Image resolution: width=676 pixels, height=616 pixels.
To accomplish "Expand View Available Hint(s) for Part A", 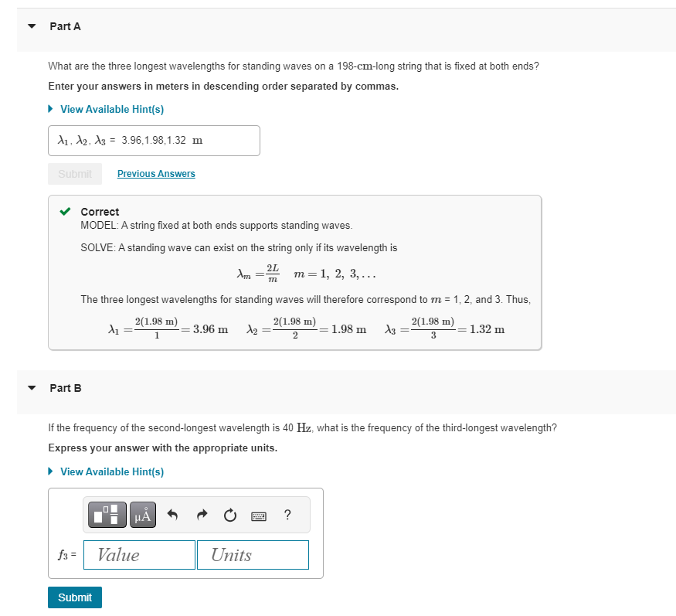I will click(x=112, y=109).
